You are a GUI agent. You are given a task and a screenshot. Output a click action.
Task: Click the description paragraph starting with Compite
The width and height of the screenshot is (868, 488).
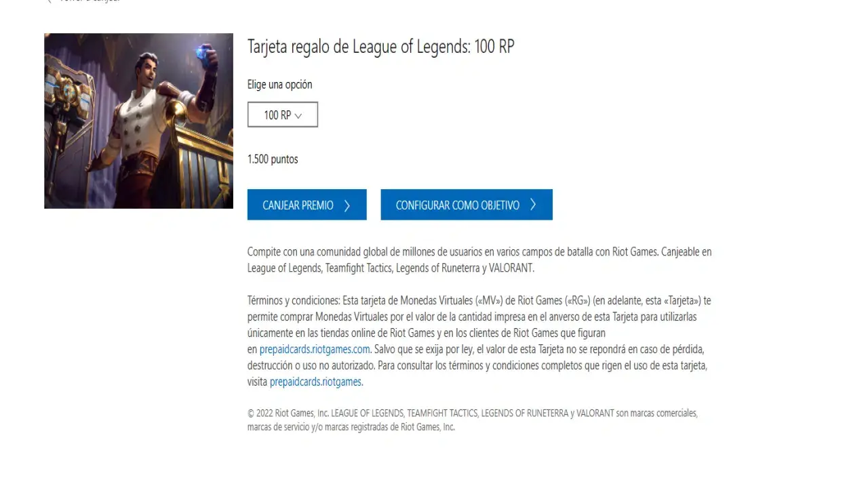pos(479,260)
